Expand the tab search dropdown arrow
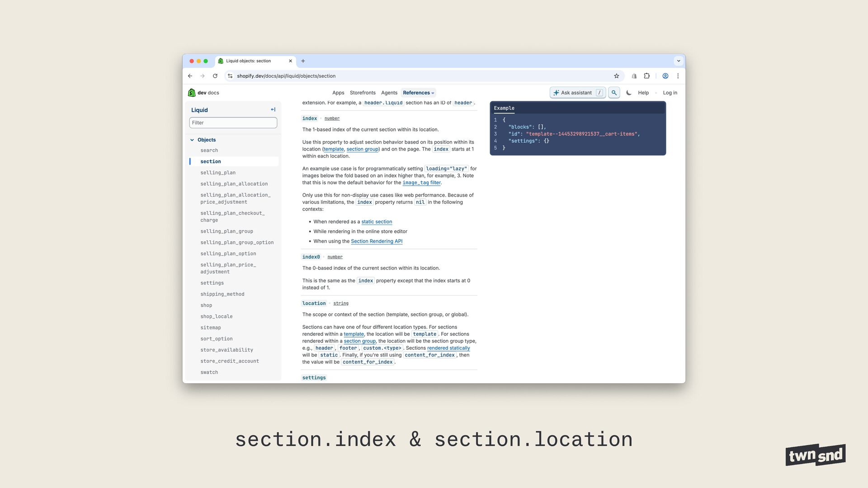868x488 pixels. pyautogui.click(x=678, y=61)
